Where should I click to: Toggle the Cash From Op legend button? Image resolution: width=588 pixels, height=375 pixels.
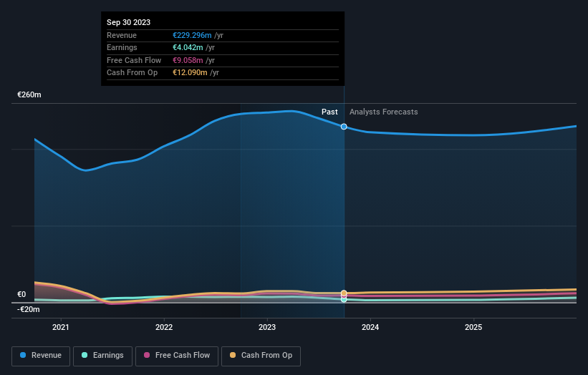261,356
